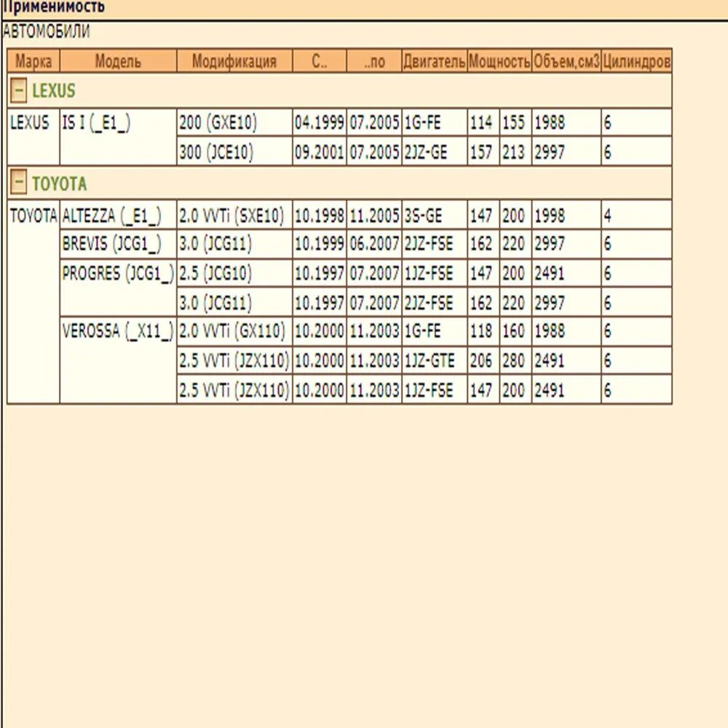728x728 pixels.
Task: Click the TOYOTA group heading
Action: point(59,183)
